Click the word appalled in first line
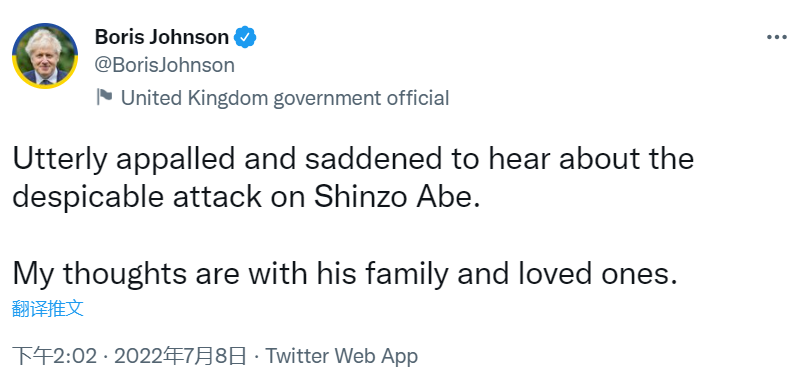Screen dimensions: 807x389 pos(175,161)
